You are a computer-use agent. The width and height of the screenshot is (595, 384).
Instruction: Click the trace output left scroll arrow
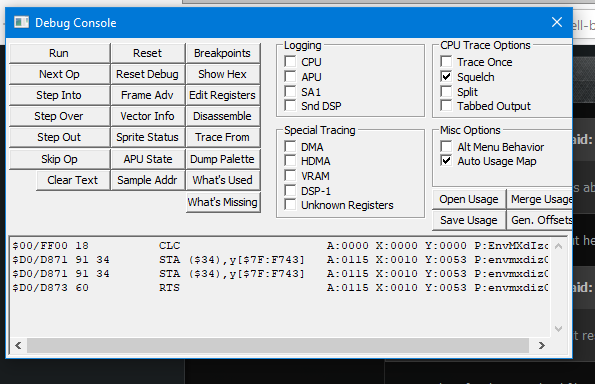(x=18, y=345)
